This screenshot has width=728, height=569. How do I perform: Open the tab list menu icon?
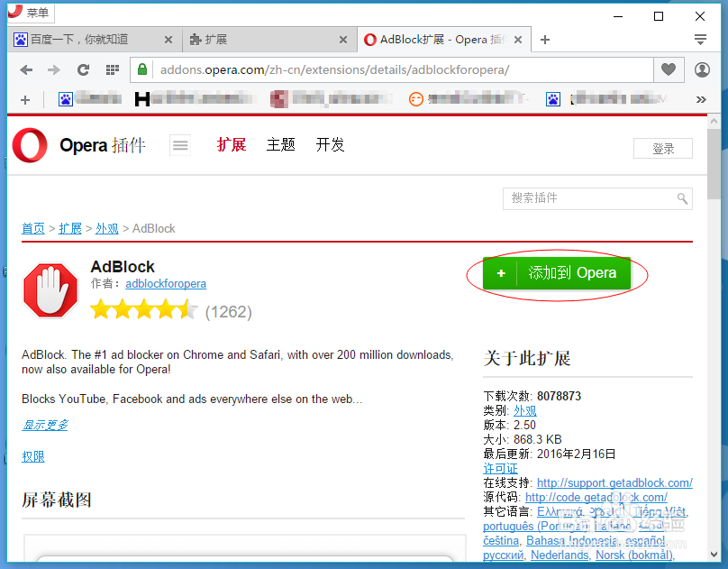point(701,40)
